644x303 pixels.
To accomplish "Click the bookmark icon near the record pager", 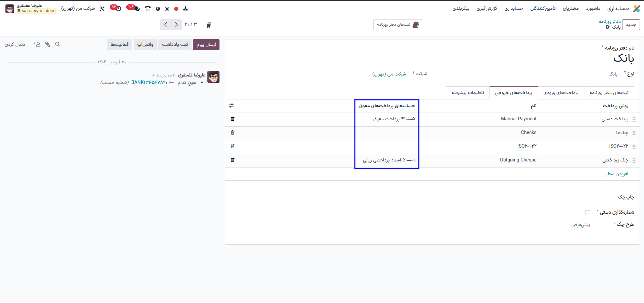I will (x=209, y=25).
